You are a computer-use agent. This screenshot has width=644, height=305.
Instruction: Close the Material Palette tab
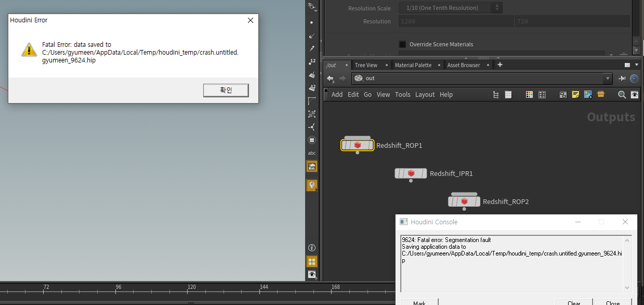(x=439, y=65)
